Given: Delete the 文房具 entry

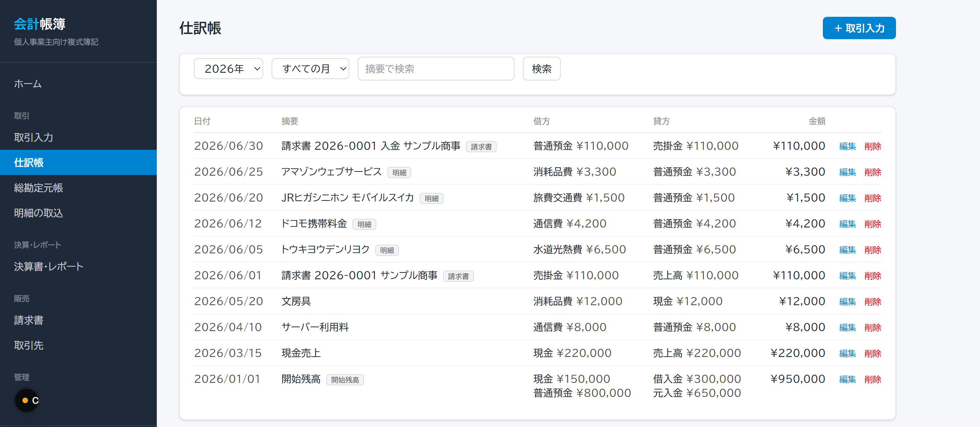Looking at the screenshot, I should (x=873, y=301).
